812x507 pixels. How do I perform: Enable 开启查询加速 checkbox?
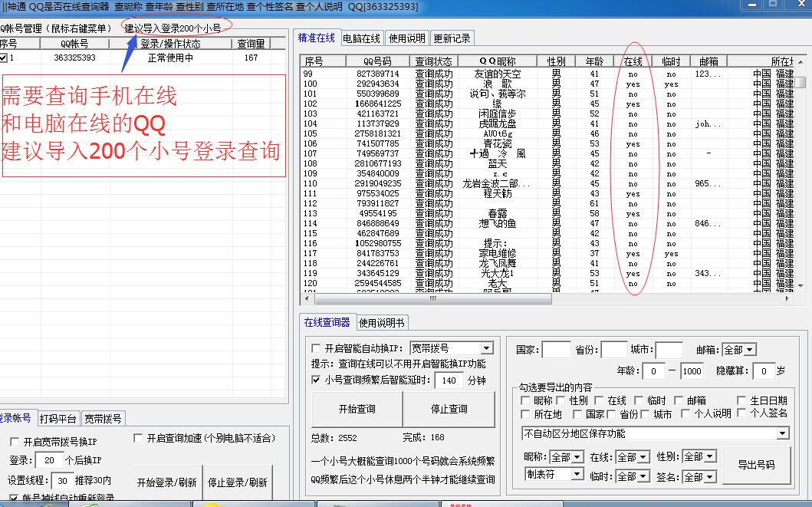click(x=139, y=438)
